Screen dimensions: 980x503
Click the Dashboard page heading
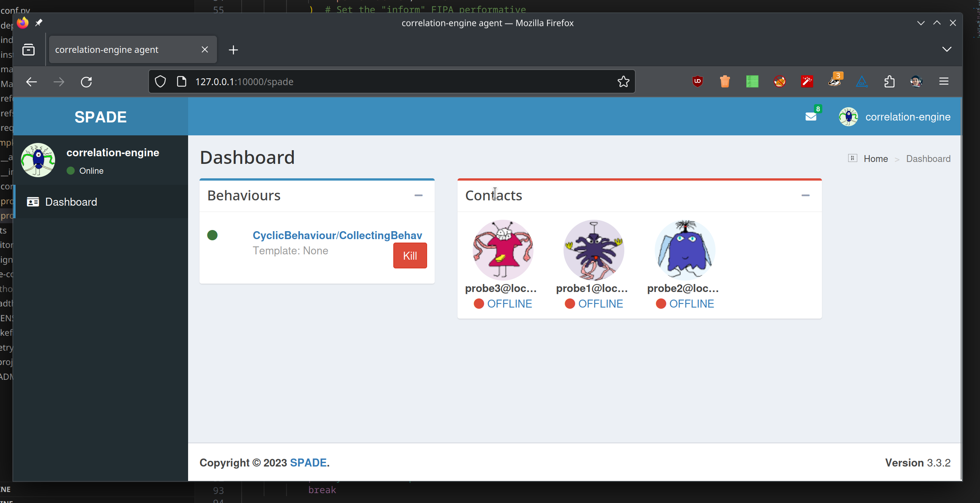coord(247,158)
